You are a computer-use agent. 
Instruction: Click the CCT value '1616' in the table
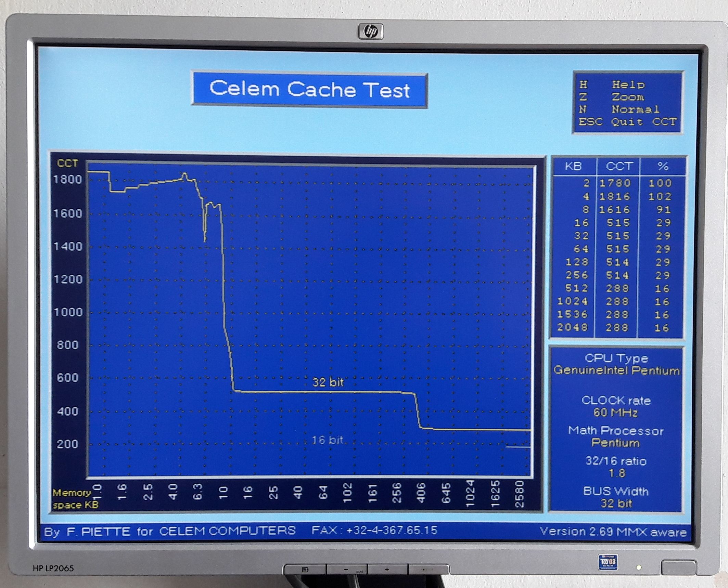[615, 209]
